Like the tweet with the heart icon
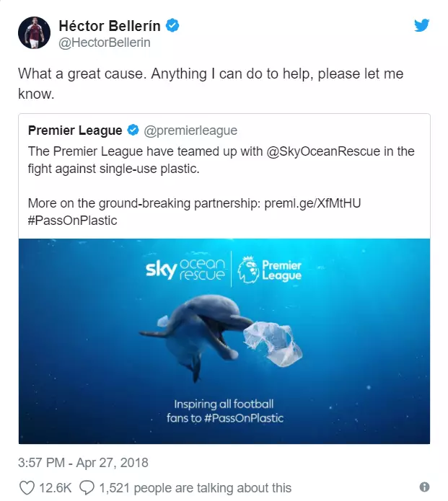Image resolution: width=448 pixels, height=501 pixels. click(27, 488)
